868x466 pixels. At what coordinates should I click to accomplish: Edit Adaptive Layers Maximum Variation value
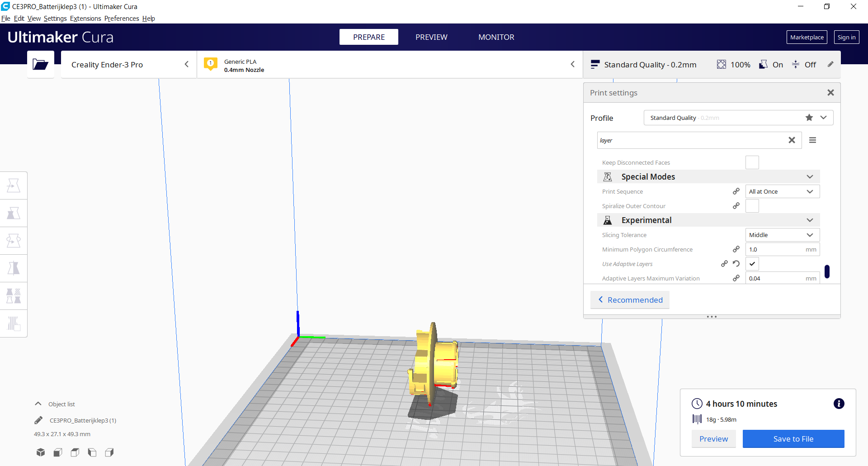[x=783, y=278]
